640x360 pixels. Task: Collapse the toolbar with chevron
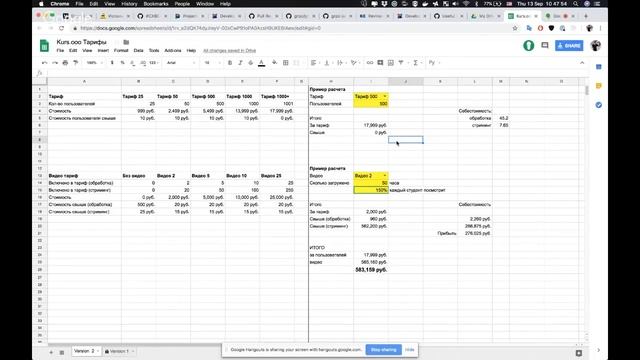tap(582, 63)
